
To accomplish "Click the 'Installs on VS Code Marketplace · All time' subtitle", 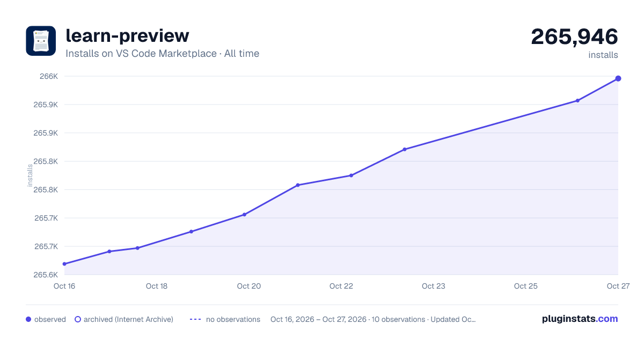I will [x=162, y=54].
